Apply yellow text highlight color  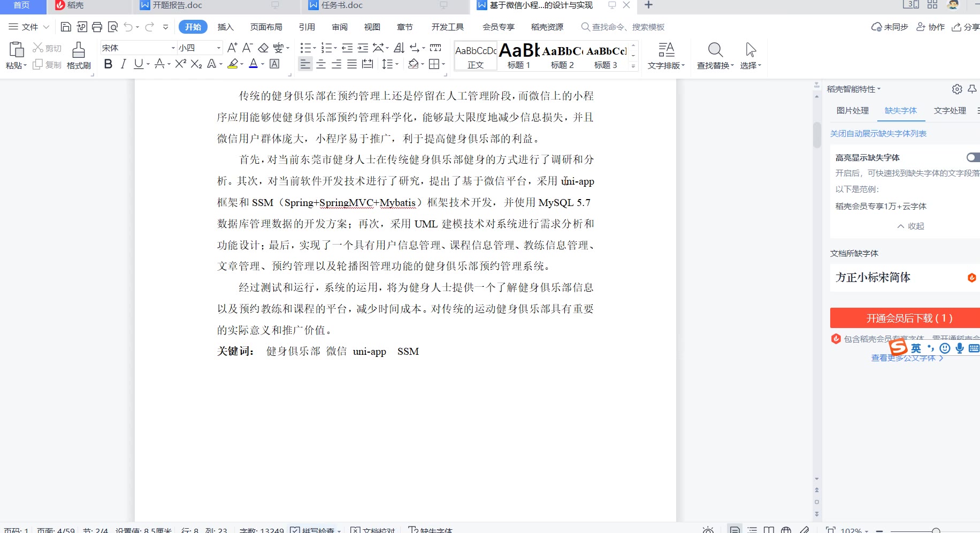click(232, 64)
